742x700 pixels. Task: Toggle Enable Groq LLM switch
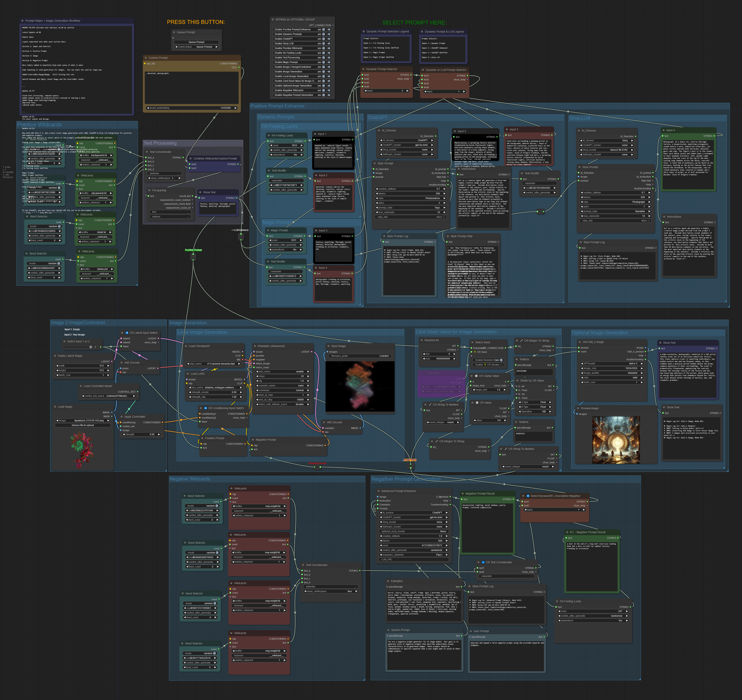point(324,44)
